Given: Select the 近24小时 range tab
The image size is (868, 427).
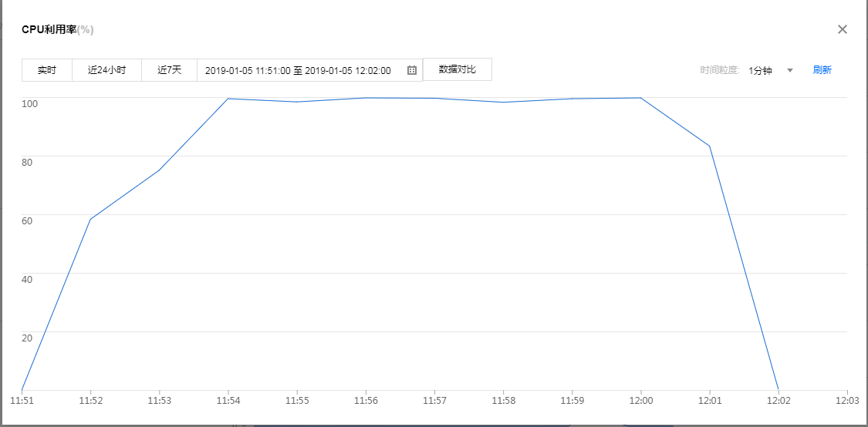Looking at the screenshot, I should [106, 70].
